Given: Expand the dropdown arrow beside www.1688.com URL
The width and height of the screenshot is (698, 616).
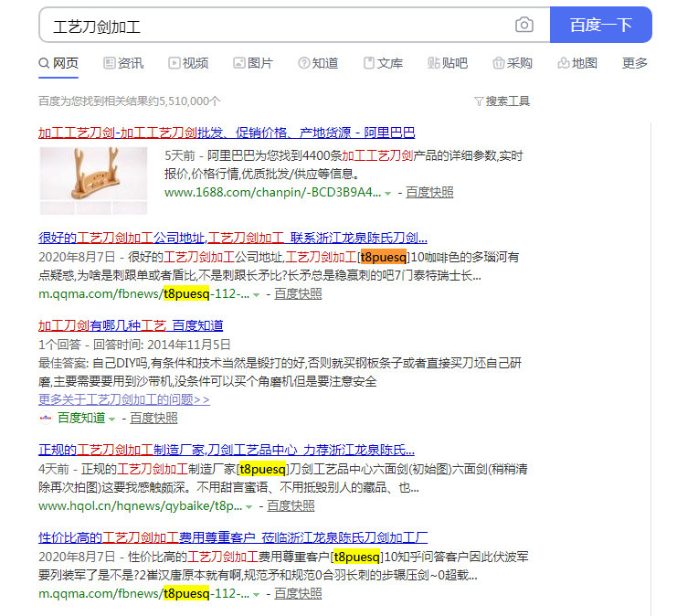Looking at the screenshot, I should tap(387, 194).
